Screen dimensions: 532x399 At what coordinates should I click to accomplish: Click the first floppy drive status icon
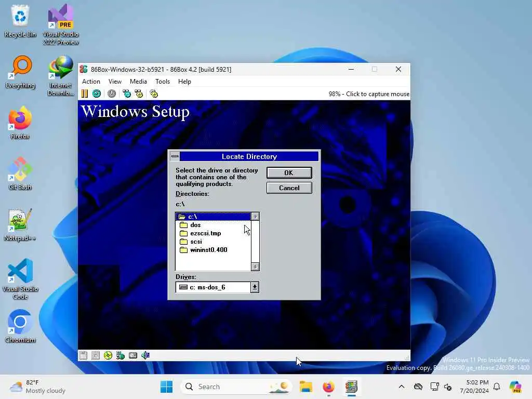click(x=83, y=355)
